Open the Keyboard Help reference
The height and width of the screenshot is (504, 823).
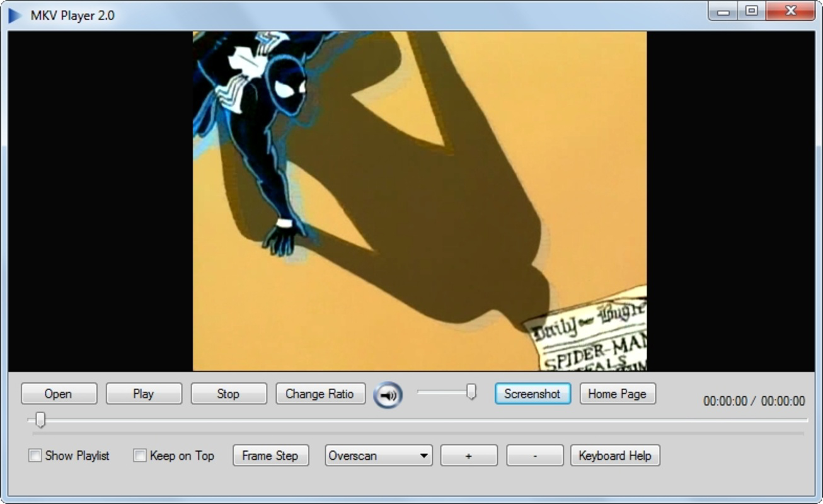pos(614,455)
